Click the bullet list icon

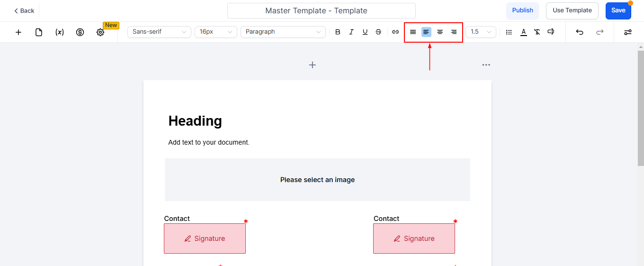click(509, 32)
